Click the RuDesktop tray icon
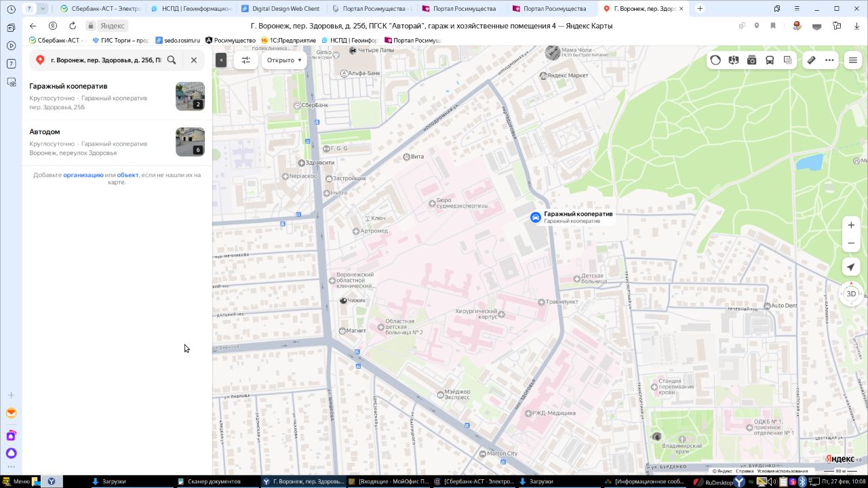 point(715,482)
